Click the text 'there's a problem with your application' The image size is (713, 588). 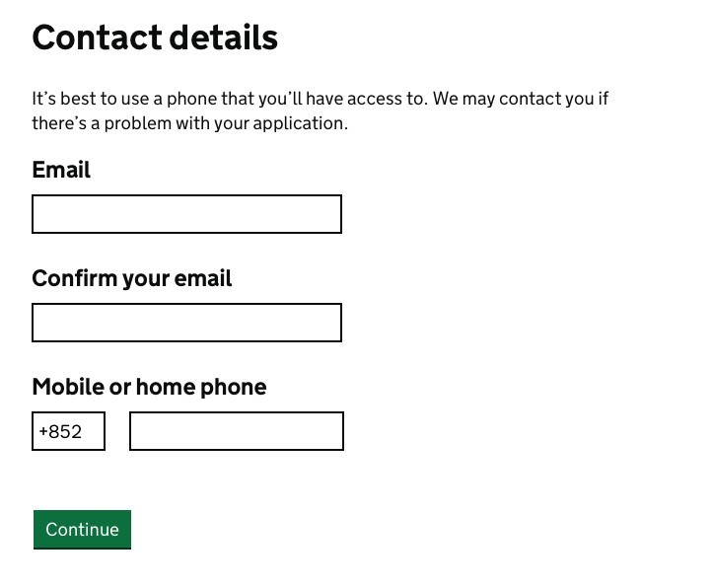point(189,123)
